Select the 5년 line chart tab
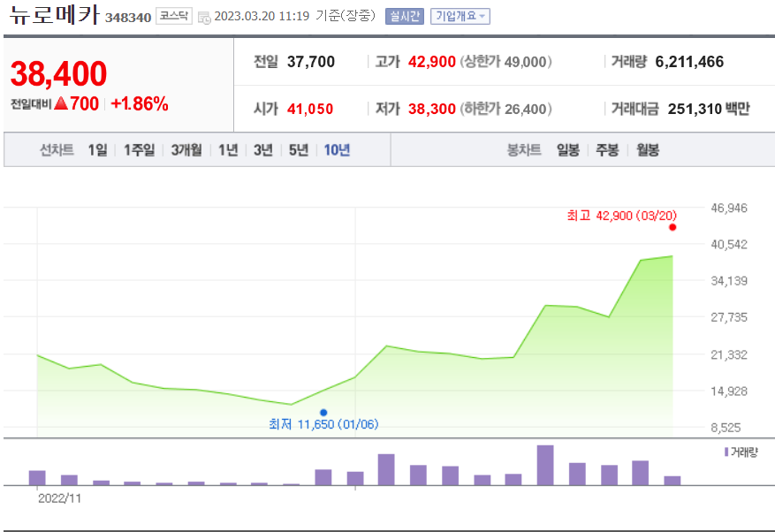Screen dimensions: 775x532 [x=299, y=150]
